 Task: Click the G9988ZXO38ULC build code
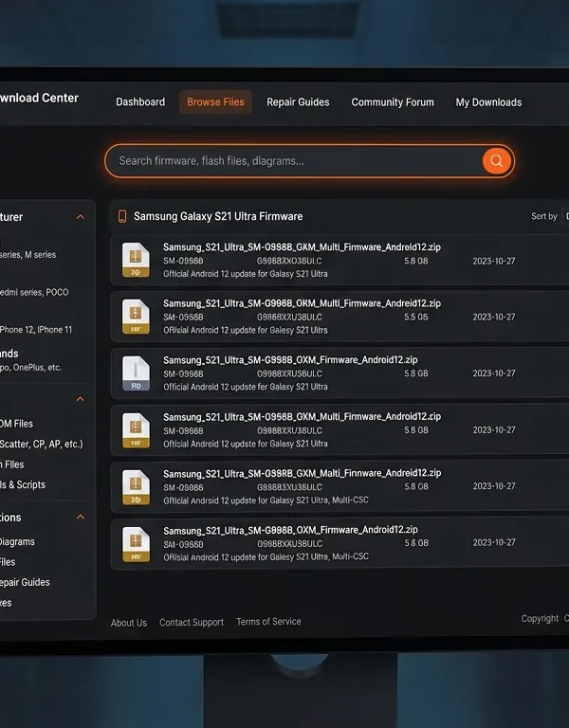(289, 261)
